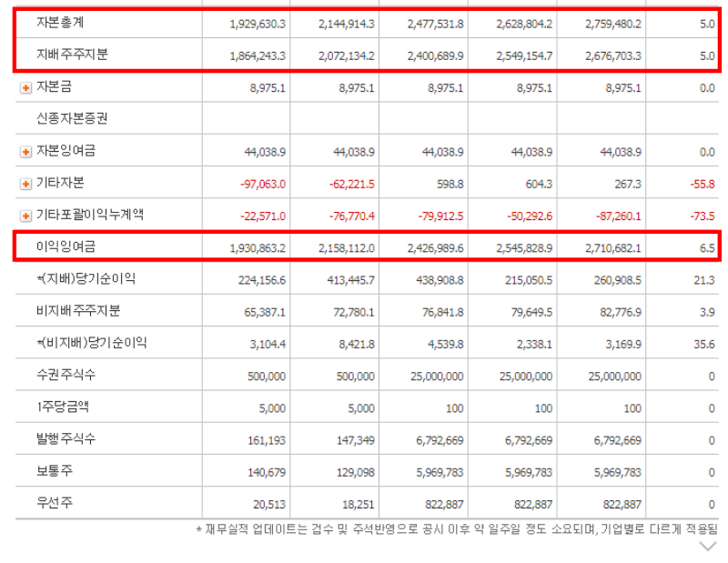Select the 지배주주지분 row label
Viewport: 728px width, 563px height.
(71, 55)
